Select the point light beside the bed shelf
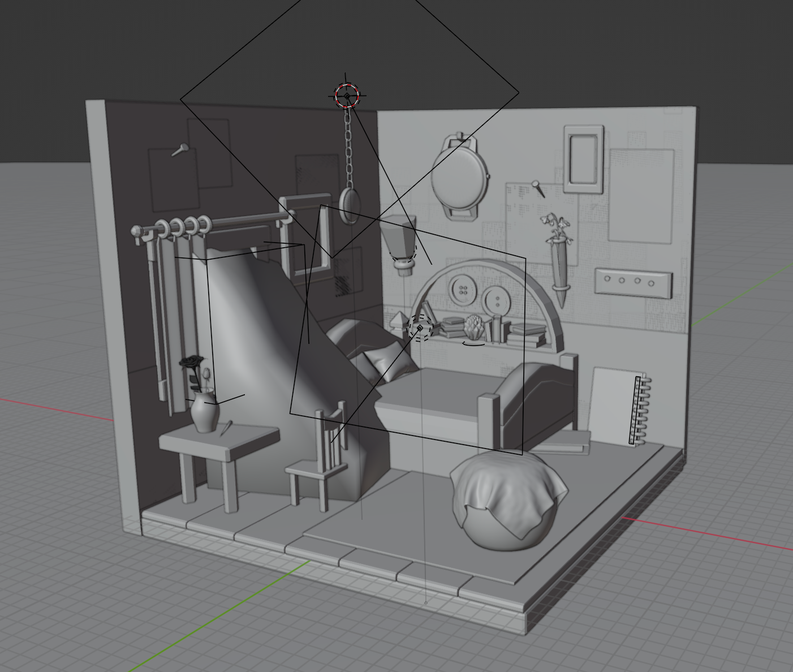 coord(420,328)
